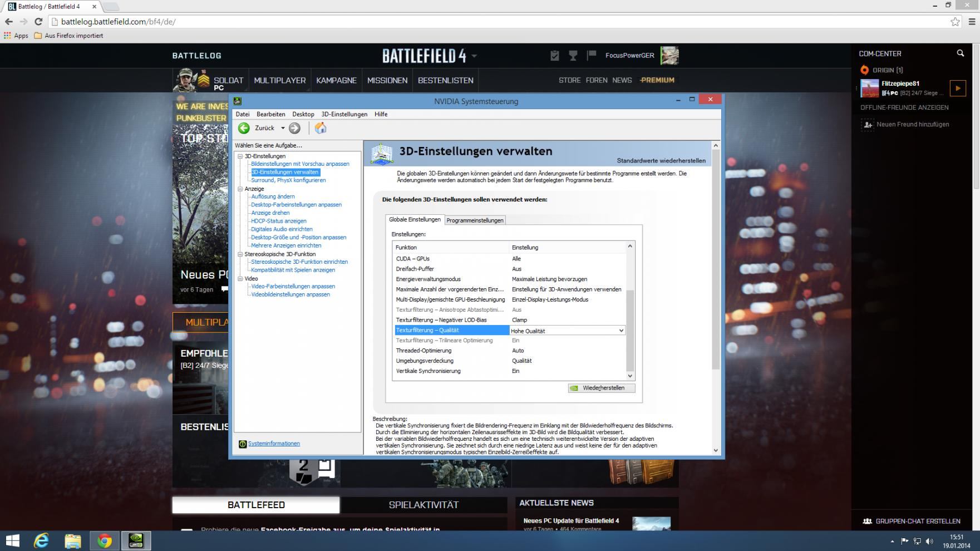Screen dimensions: 980x551
Task: Click the NVIDIA main pane vertical scrollbar
Action: tap(716, 259)
